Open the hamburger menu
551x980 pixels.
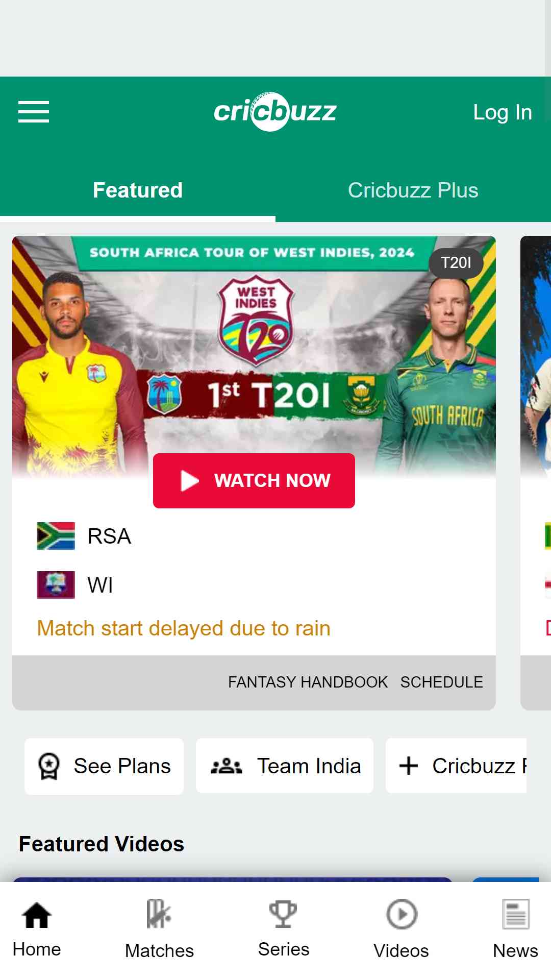coord(34,112)
